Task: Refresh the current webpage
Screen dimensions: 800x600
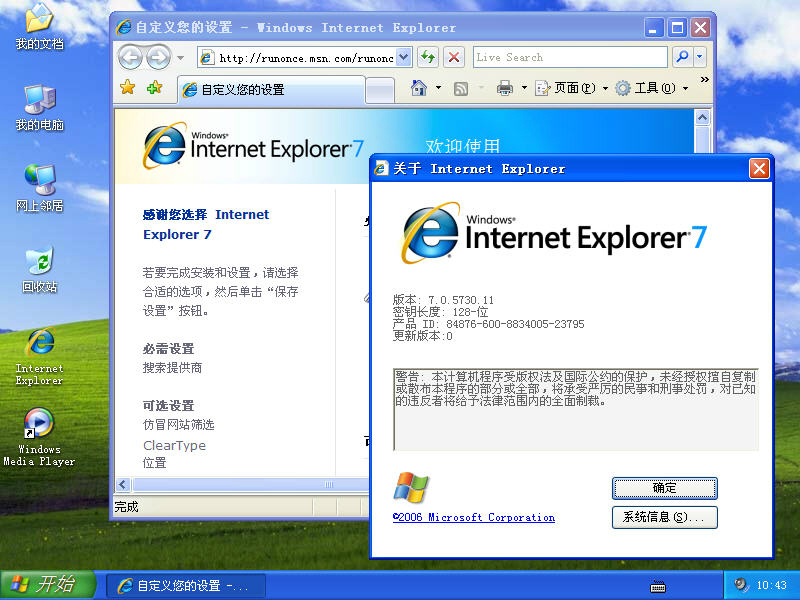Action: 427,57
